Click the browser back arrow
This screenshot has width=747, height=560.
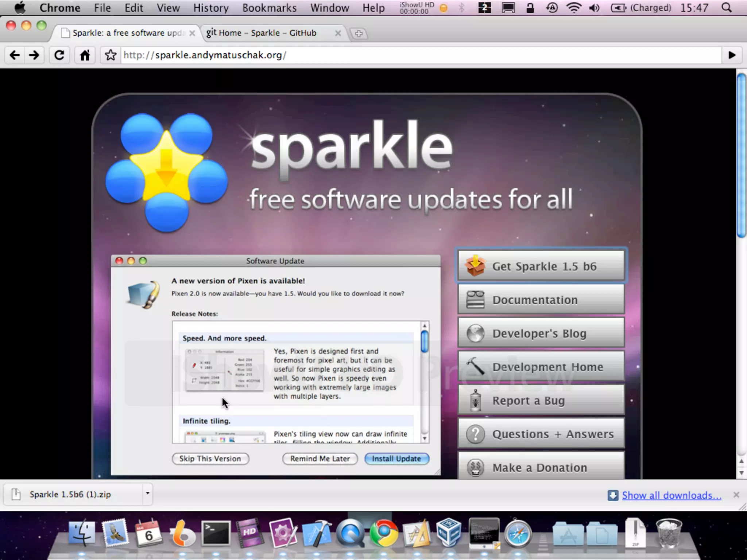[x=15, y=55]
